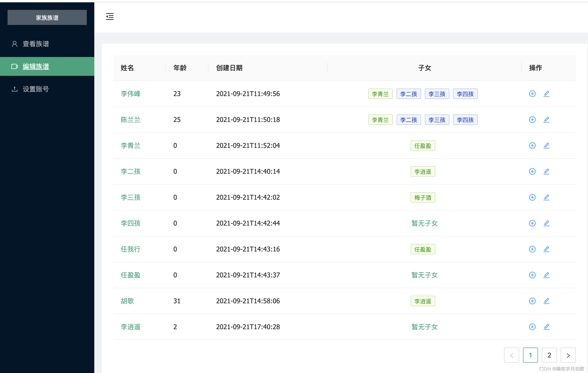Click 暂无子女 text in 李四孩 row
This screenshot has height=373, width=588.
click(x=424, y=223)
